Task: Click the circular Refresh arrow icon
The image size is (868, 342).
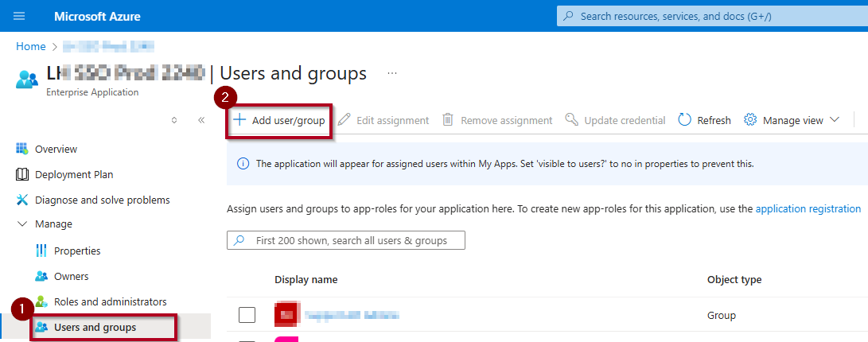Action: pyautogui.click(x=685, y=119)
